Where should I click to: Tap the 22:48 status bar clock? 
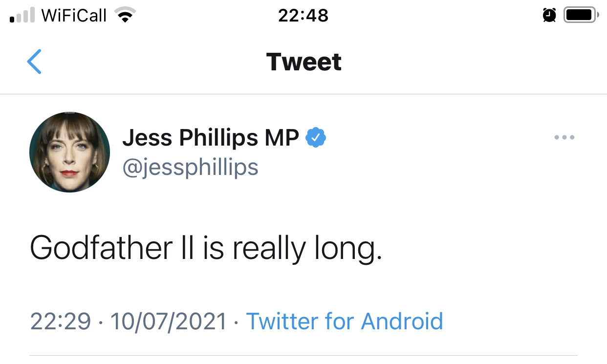(303, 16)
